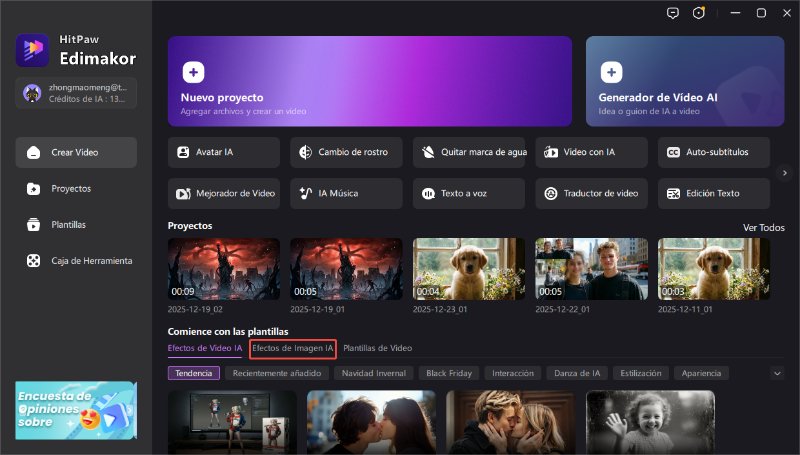Click the Cambio de rostro icon
This screenshot has width=800, height=455.
[306, 152]
